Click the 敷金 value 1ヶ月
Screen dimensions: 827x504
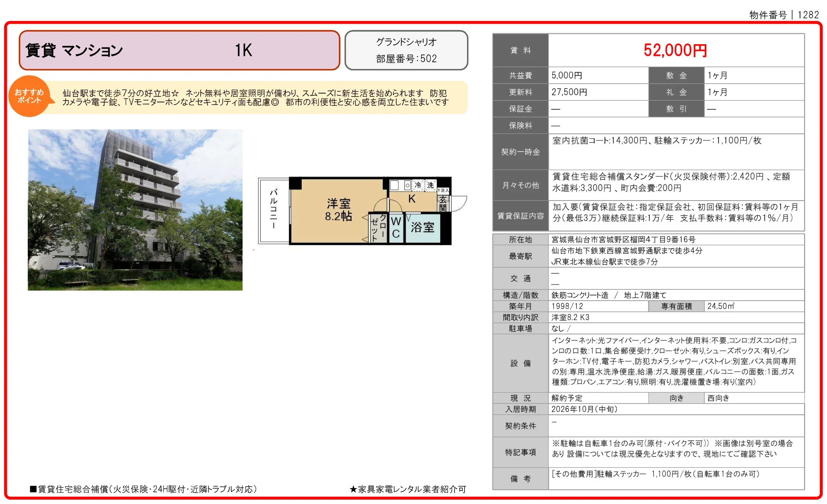click(x=717, y=75)
